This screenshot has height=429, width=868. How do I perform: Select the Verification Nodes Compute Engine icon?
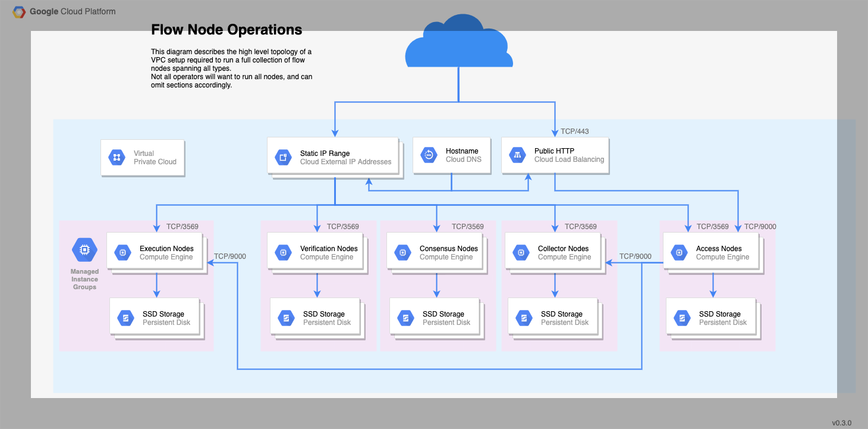[283, 252]
